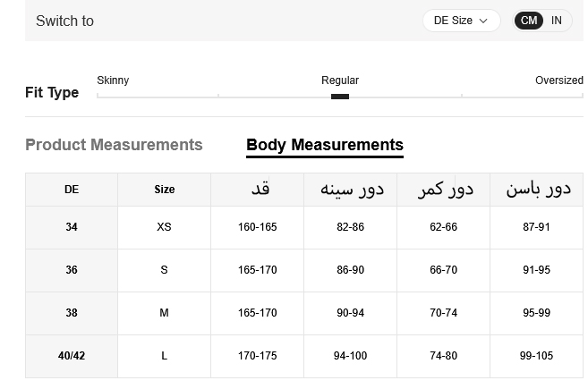Switch units to CM
588x389 pixels.
[x=529, y=21]
